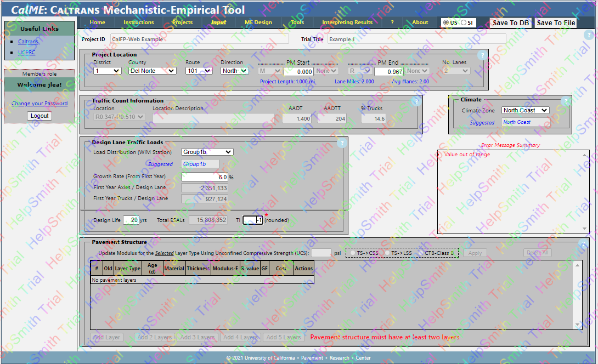598x364 pixels.
Task: Click Save To DB button
Action: [x=511, y=23]
